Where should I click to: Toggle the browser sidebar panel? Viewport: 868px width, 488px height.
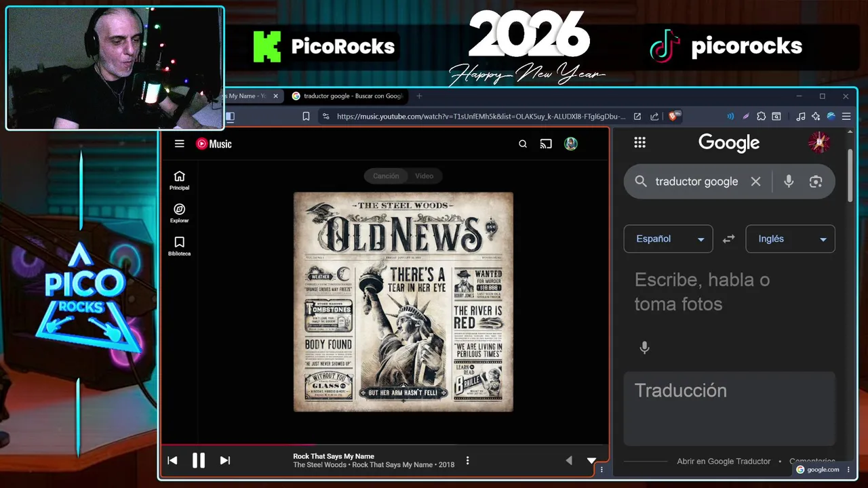click(230, 117)
